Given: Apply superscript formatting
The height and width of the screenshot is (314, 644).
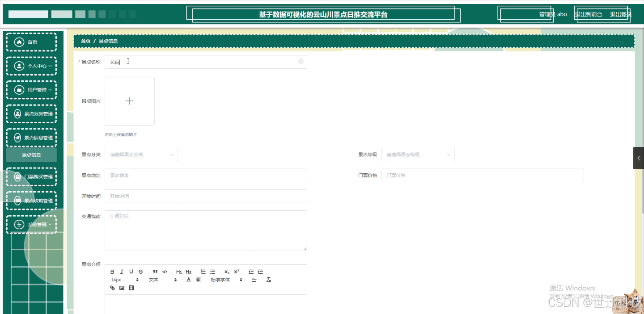Looking at the screenshot, I should click(x=237, y=272).
